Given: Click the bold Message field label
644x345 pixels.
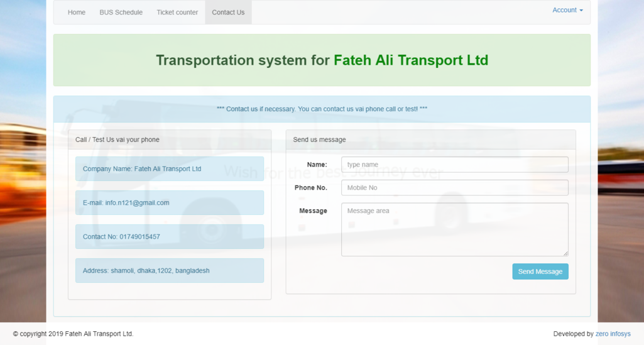Looking at the screenshot, I should pyautogui.click(x=313, y=211).
